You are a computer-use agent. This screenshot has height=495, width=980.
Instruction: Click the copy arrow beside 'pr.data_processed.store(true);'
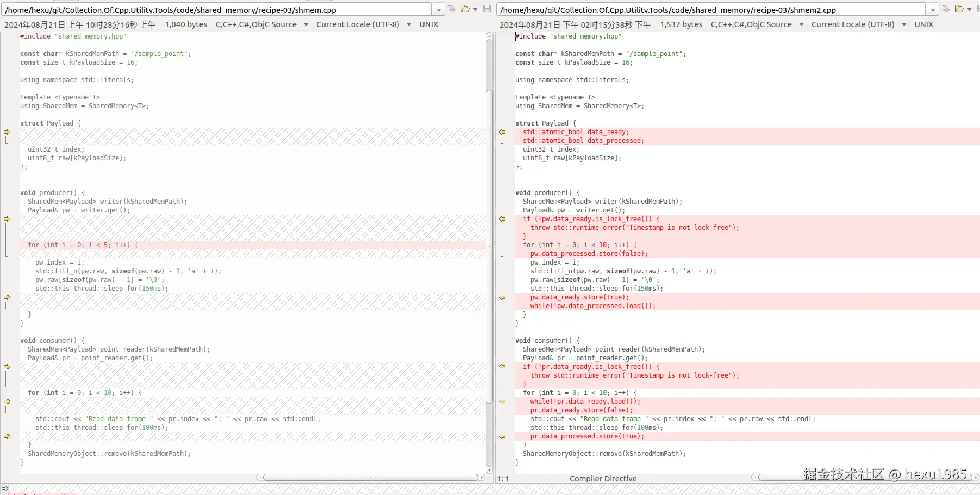coord(502,436)
